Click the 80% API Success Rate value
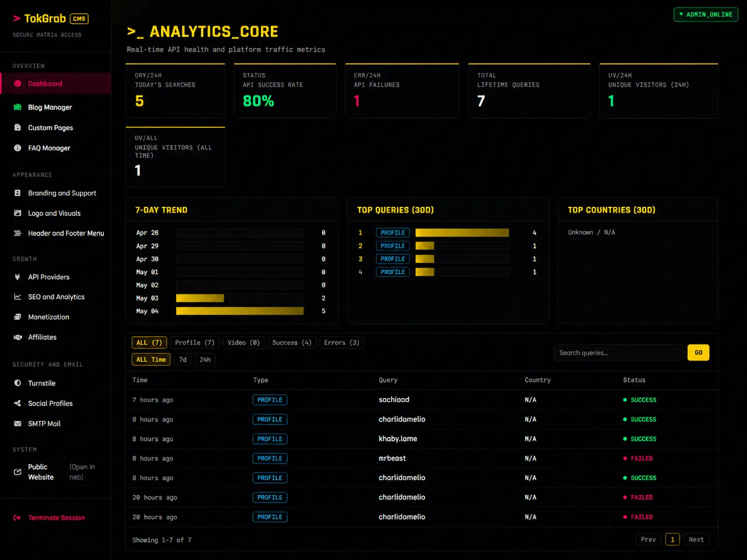 (x=258, y=101)
